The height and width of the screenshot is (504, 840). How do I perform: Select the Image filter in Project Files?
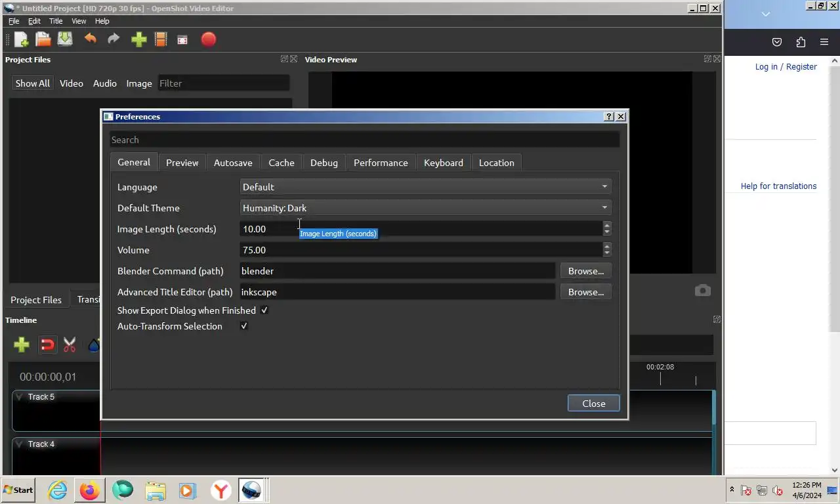tap(139, 83)
